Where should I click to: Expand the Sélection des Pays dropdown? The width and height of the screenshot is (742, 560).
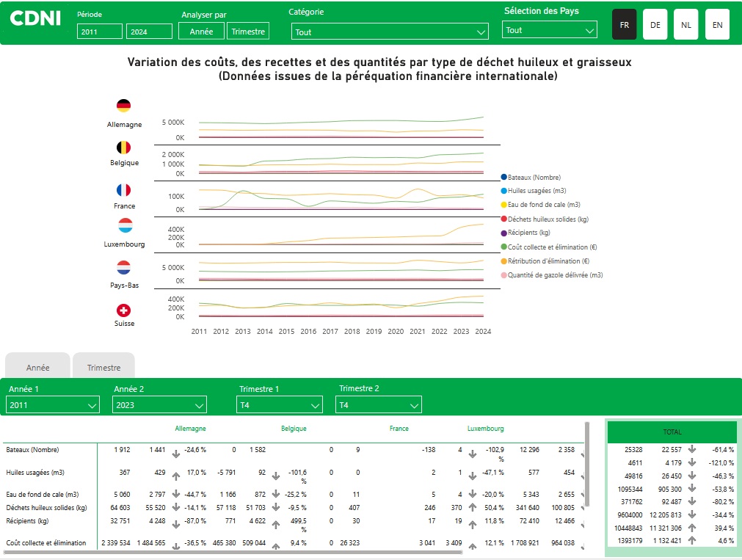tap(550, 30)
